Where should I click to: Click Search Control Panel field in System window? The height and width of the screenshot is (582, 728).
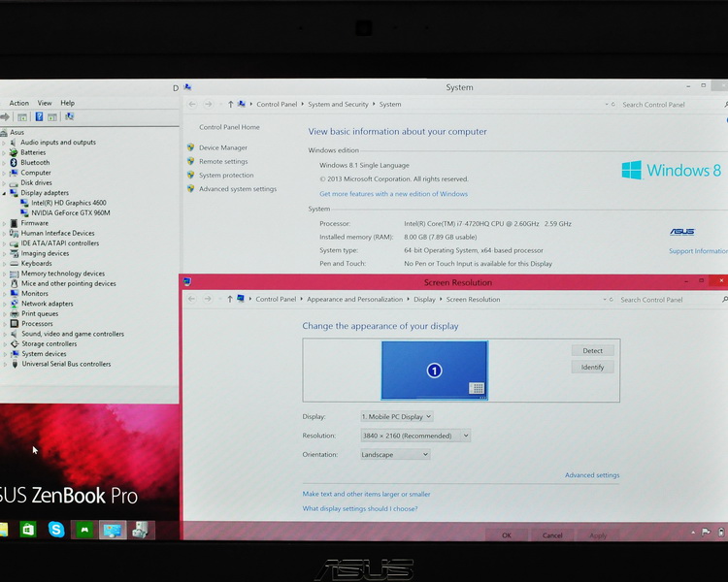[x=669, y=105]
